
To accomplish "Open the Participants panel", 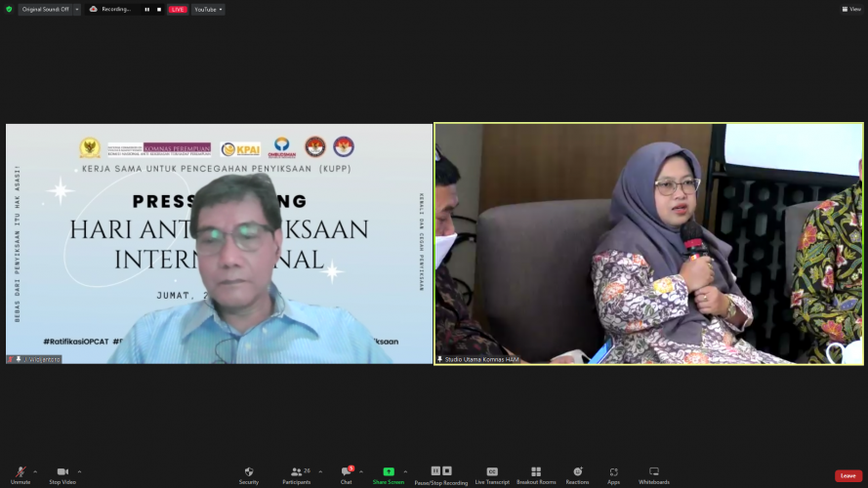I will [296, 472].
